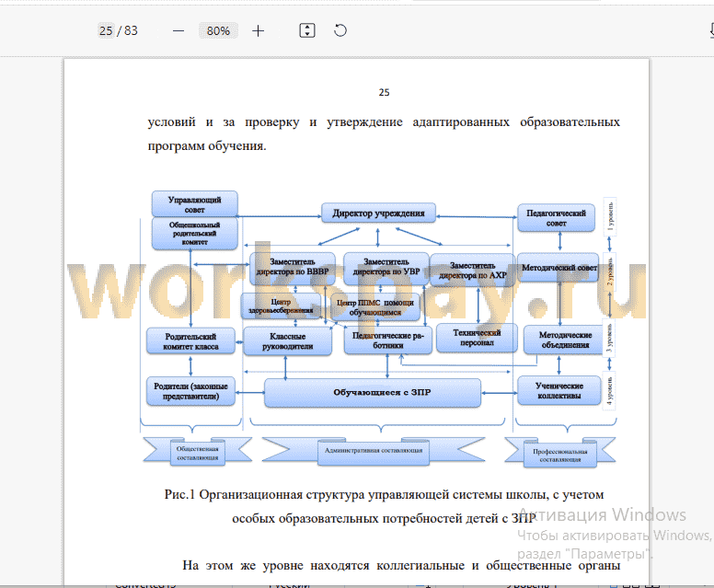Click the 'Ученические коллективы' box
Image resolution: width=714 pixels, height=588 pixels.
coord(559,391)
